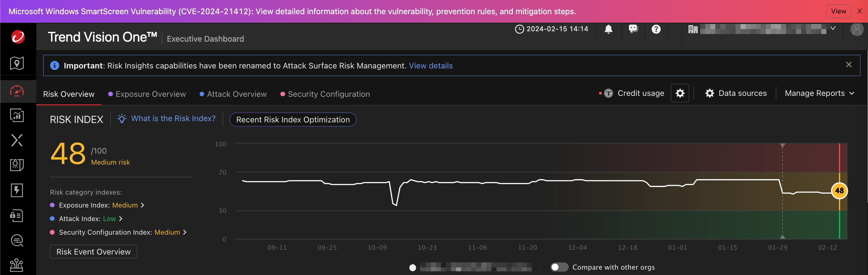Image resolution: width=868 pixels, height=275 pixels.
Task: Click the user profile avatar icon
Action: click(x=857, y=30)
